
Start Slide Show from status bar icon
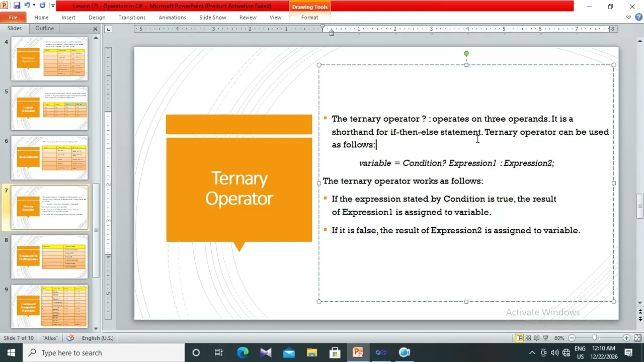pos(546,338)
